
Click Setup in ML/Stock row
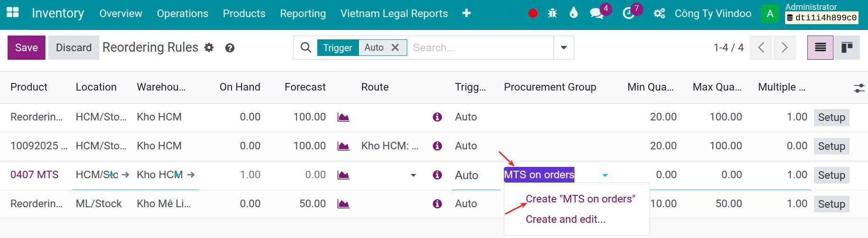832,204
